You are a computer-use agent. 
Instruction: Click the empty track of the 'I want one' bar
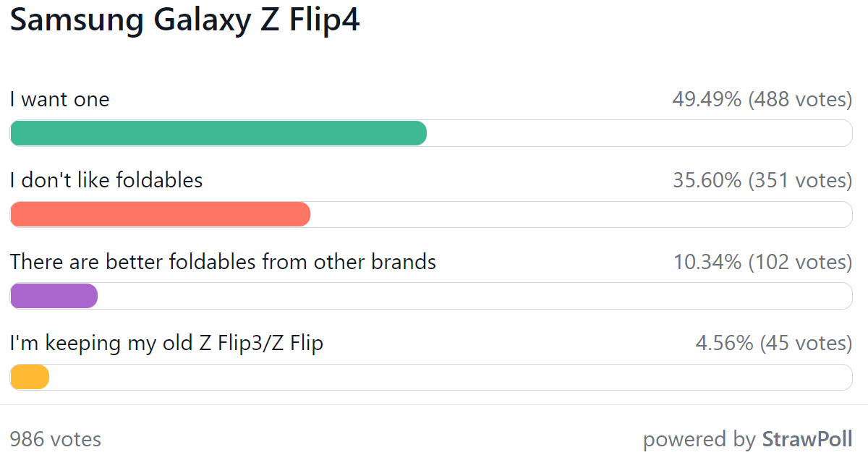click(x=639, y=133)
